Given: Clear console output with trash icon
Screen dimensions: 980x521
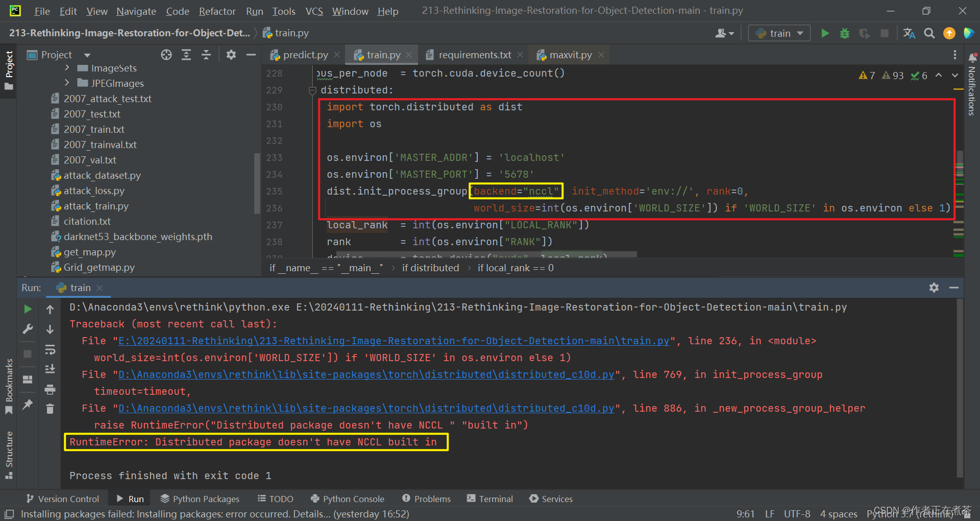Looking at the screenshot, I should click(x=50, y=409).
